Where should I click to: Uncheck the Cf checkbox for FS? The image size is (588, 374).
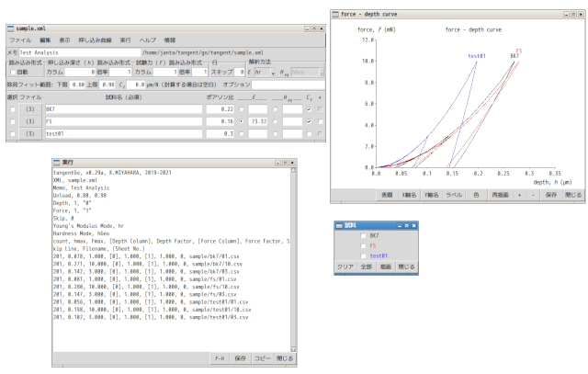309,121
